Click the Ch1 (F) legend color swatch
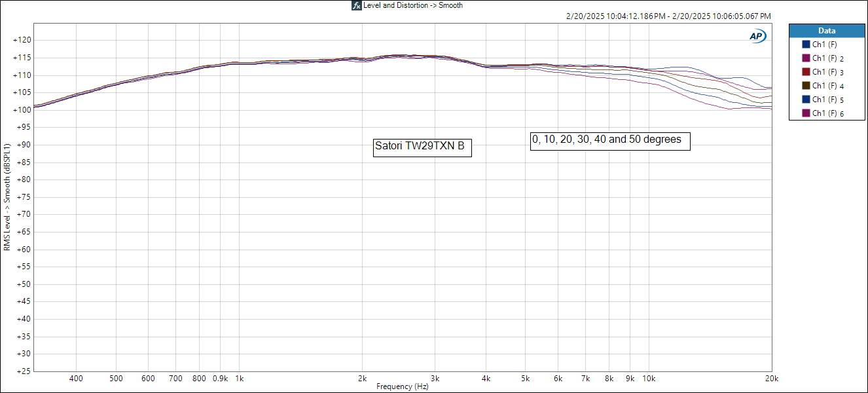 coord(806,45)
